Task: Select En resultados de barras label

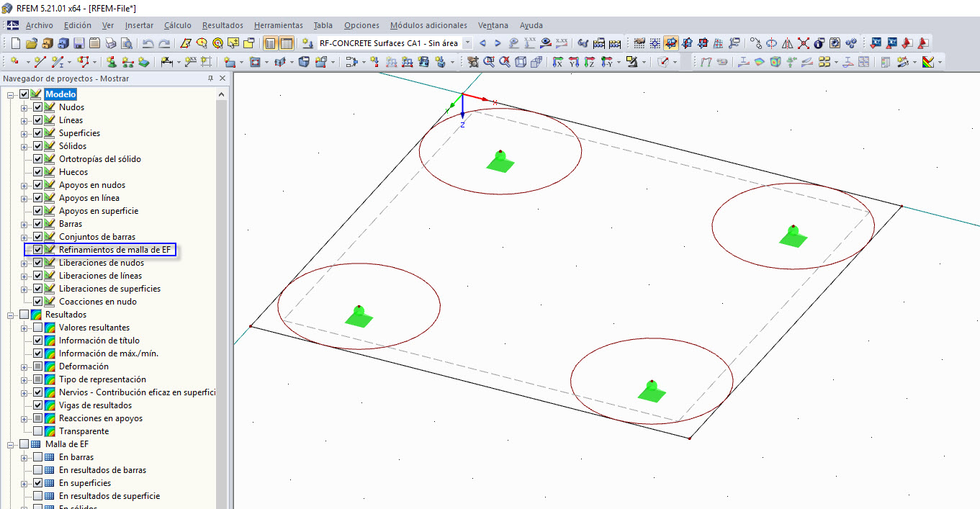Action: click(102, 470)
